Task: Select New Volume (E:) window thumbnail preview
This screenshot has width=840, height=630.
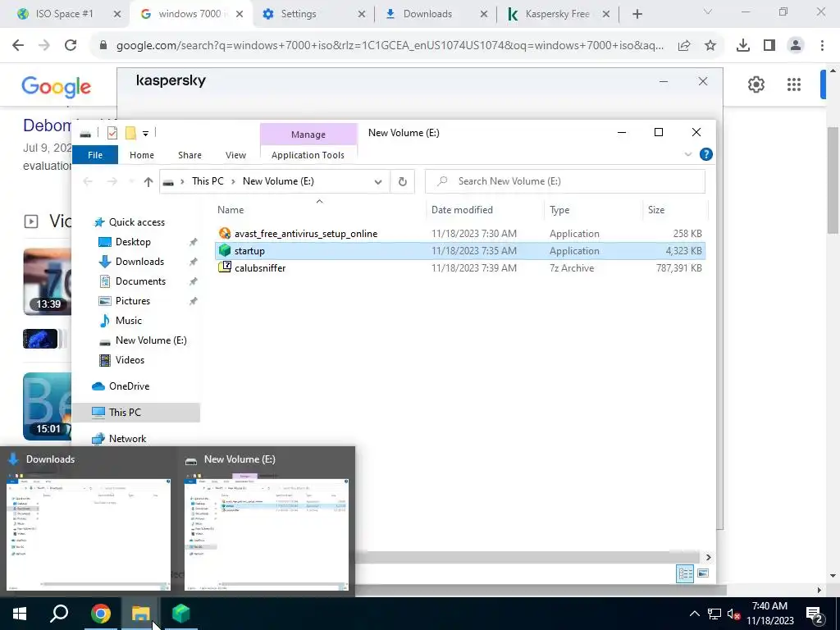Action: [267, 521]
